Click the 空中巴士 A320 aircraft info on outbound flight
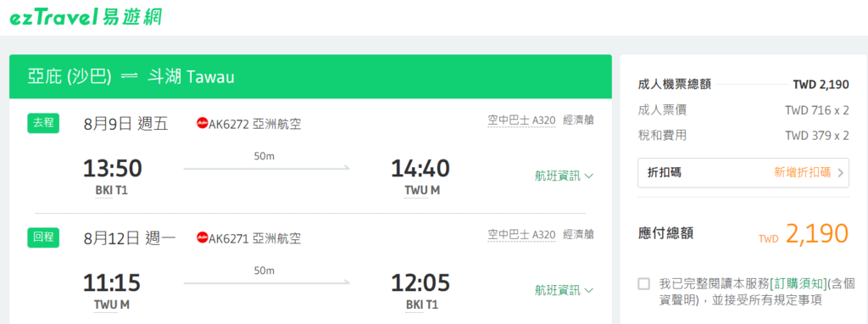The width and height of the screenshot is (868, 324). tap(521, 120)
